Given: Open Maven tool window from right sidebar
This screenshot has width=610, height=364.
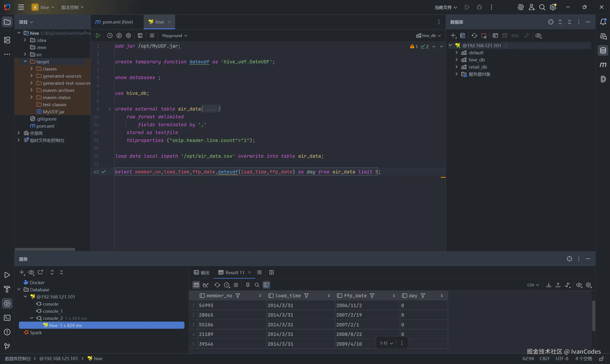Looking at the screenshot, I should [x=603, y=65].
